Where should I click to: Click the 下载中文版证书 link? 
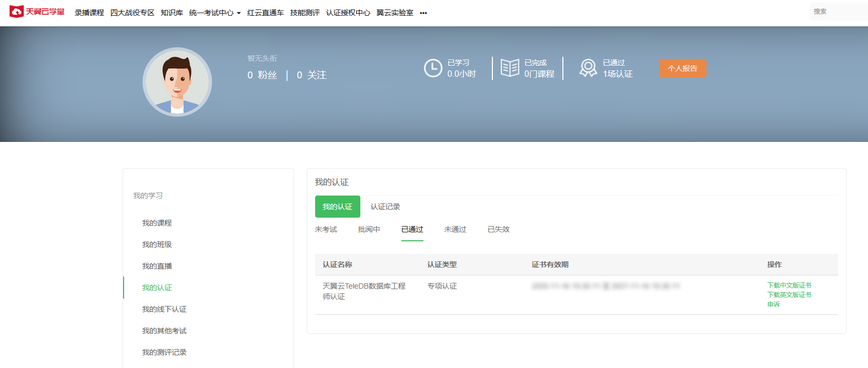(789, 285)
